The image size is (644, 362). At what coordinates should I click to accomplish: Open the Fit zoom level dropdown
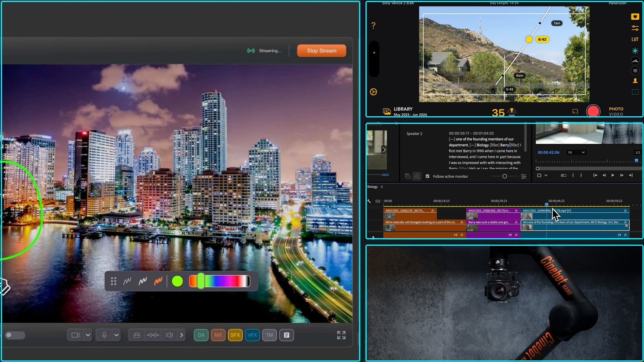(x=576, y=152)
